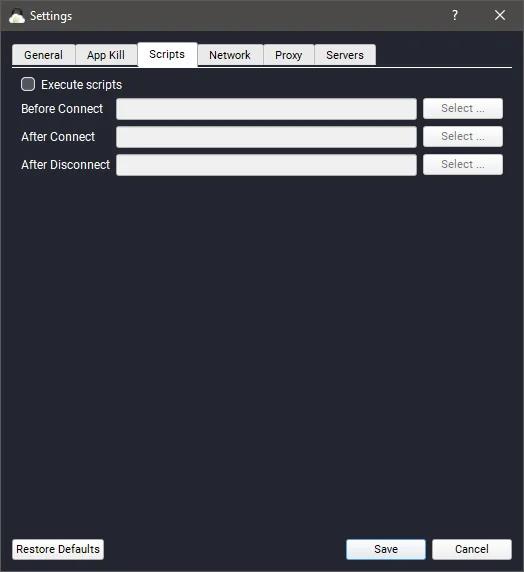
Task: Click the Before Connect script path field
Action: (x=266, y=109)
